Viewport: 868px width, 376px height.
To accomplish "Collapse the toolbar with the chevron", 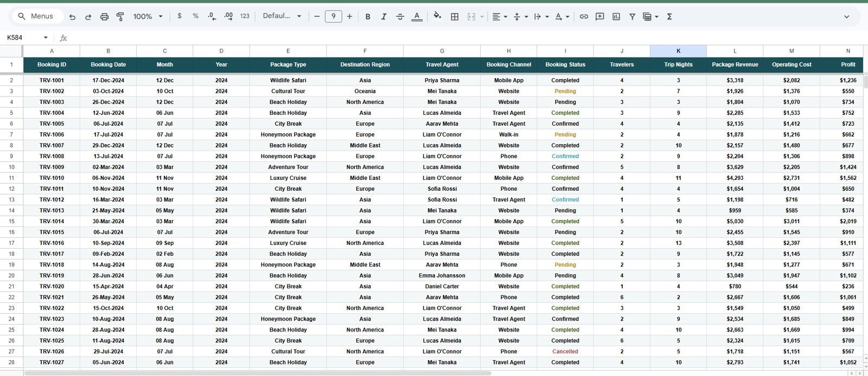I will [846, 17].
